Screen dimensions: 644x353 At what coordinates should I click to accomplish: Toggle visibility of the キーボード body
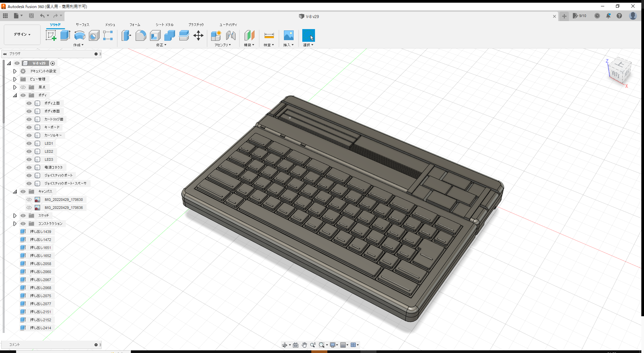coord(29,127)
